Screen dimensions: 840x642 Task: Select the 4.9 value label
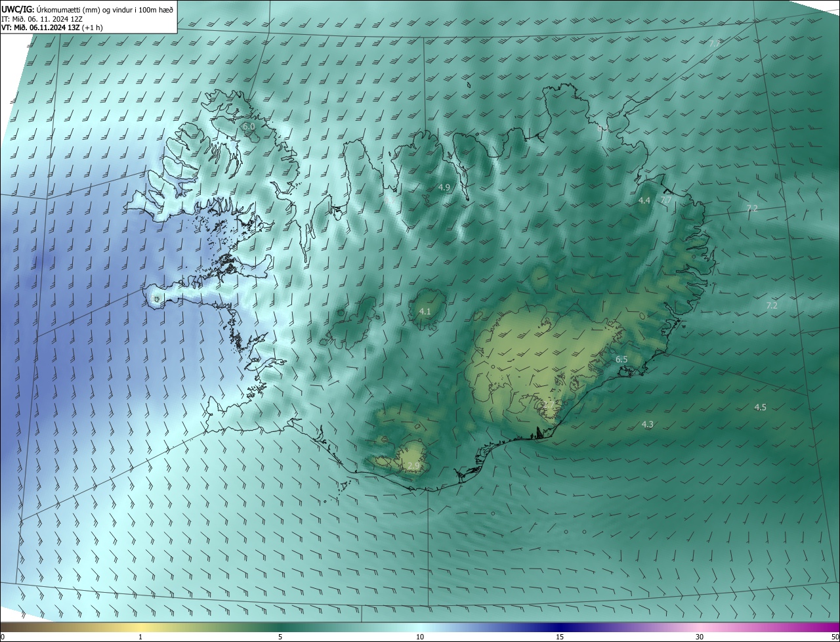click(444, 188)
